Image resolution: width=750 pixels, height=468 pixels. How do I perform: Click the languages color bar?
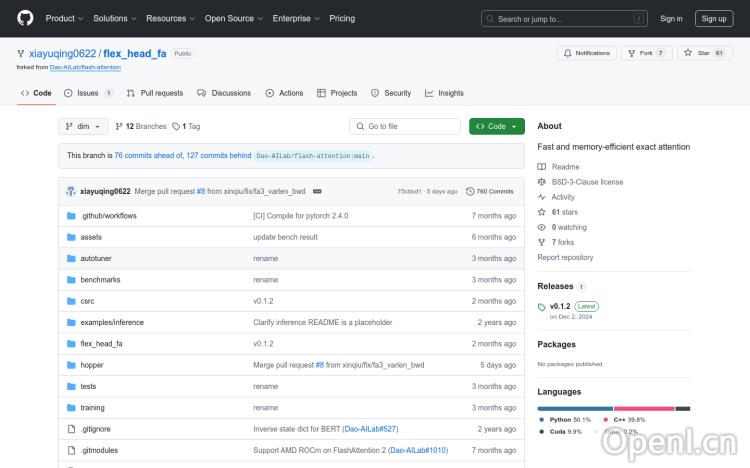click(x=613, y=408)
